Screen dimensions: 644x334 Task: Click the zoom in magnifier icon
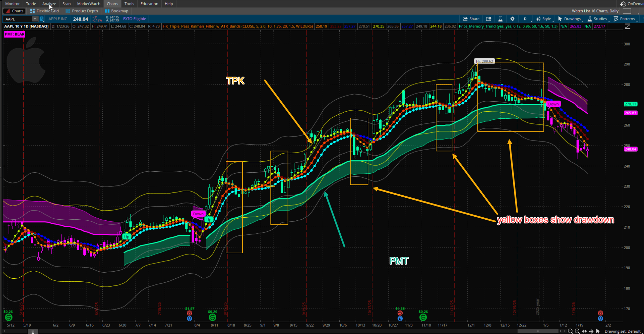coord(577,331)
